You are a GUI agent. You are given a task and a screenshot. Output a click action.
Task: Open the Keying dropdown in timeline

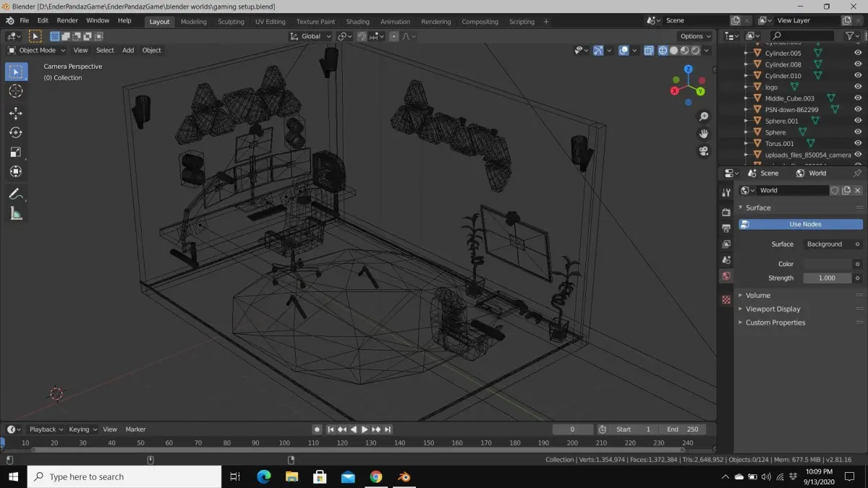[x=83, y=429]
